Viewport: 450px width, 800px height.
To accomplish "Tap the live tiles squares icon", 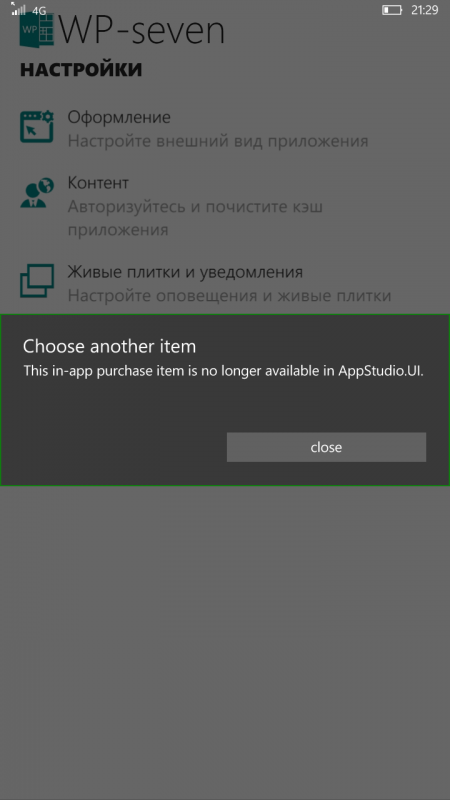I will [37, 281].
